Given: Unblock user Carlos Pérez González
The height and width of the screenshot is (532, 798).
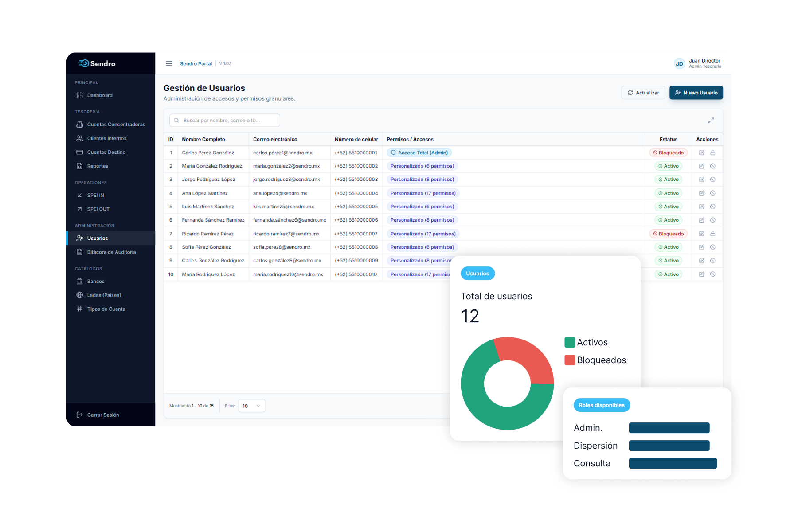Looking at the screenshot, I should (x=713, y=153).
